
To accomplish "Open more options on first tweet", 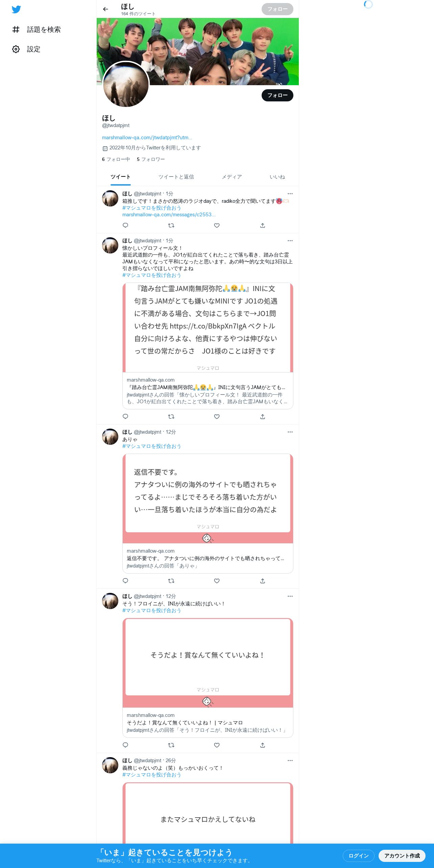I will pyautogui.click(x=290, y=194).
